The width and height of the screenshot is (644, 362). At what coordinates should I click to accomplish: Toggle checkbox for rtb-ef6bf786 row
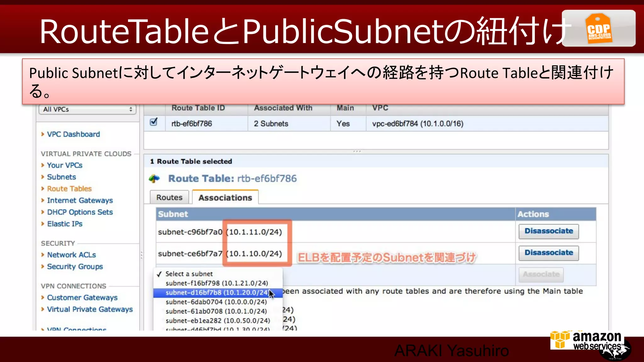154,122
